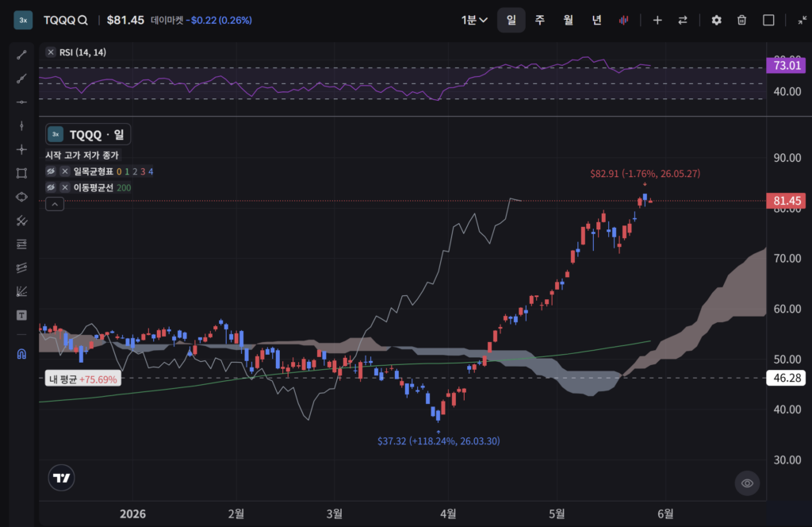Select the ray line drawing tool
The width and height of the screenshot is (812, 527).
tap(21, 79)
